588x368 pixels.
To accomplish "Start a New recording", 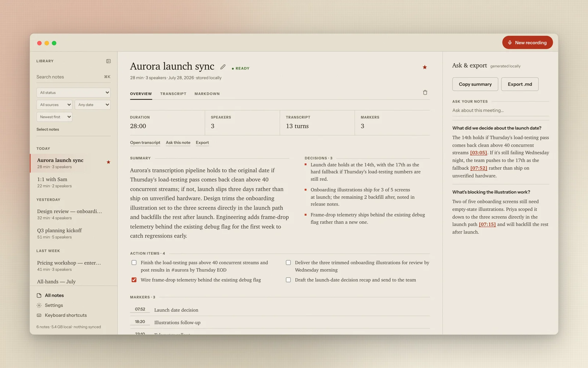I will (x=527, y=42).
